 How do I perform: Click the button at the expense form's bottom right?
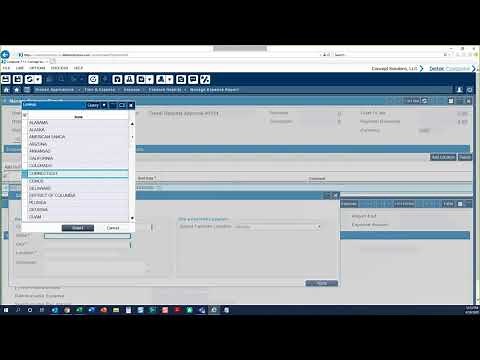click(322, 283)
